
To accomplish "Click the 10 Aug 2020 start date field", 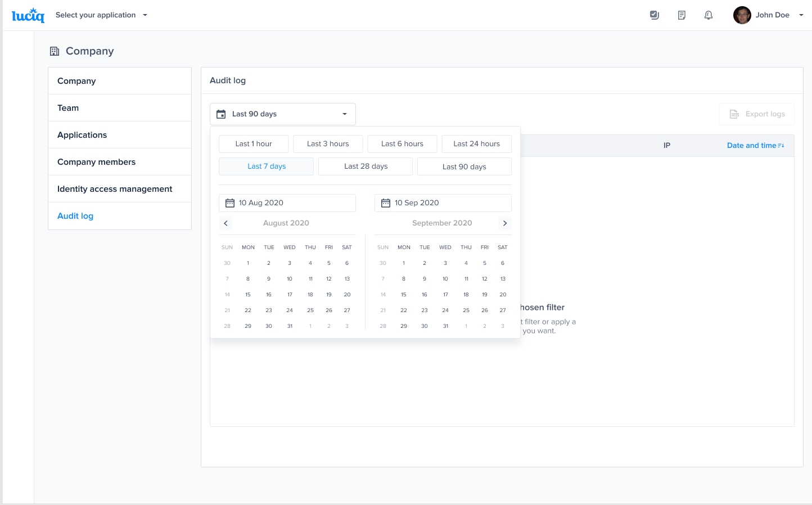I will (x=287, y=203).
